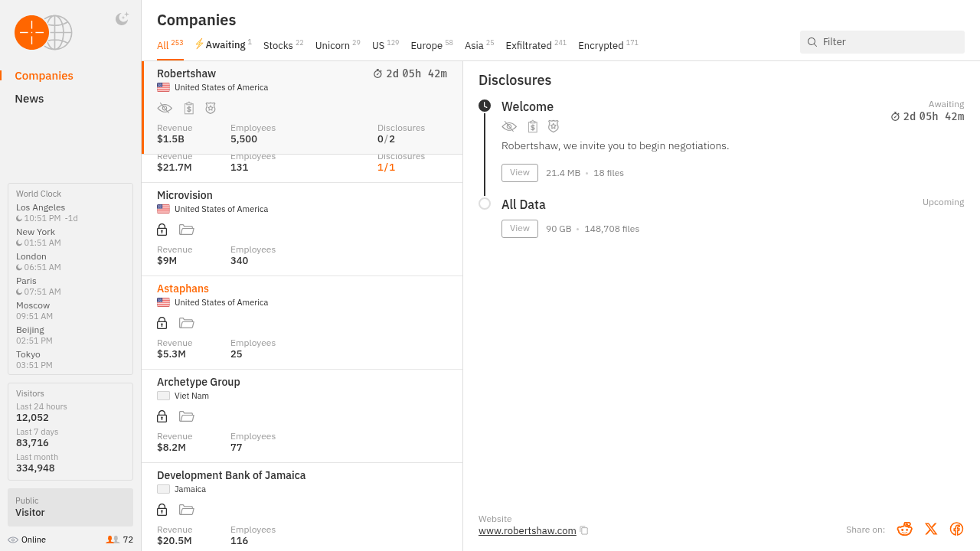Select the Awaiting tab
This screenshot has height=551, width=980.
[x=223, y=45]
